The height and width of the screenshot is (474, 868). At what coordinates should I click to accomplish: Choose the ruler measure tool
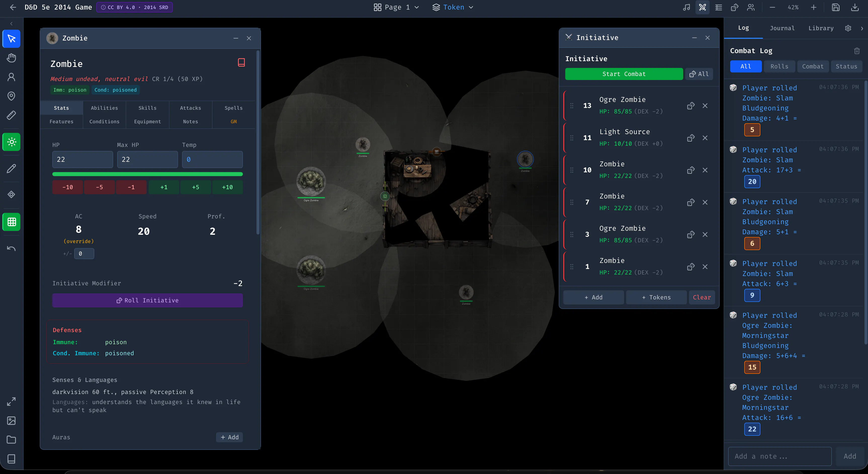[x=12, y=116]
